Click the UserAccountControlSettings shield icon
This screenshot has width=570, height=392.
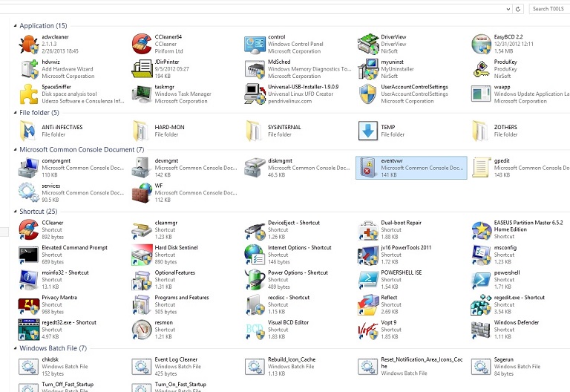click(368, 94)
